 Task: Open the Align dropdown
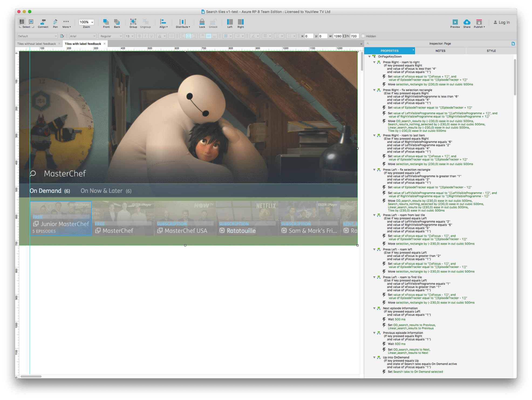pos(163,23)
